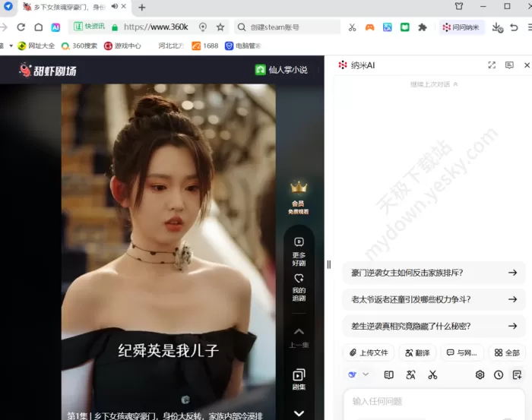This screenshot has width=532, height=420.
Task: Open 电脑管家 bookmark
Action: point(243,46)
